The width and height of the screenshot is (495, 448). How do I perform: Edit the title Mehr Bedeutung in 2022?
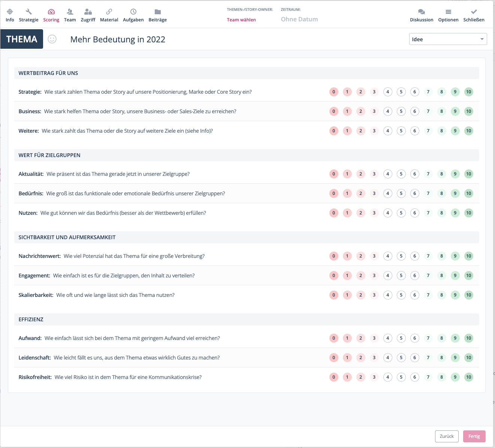[x=118, y=39]
